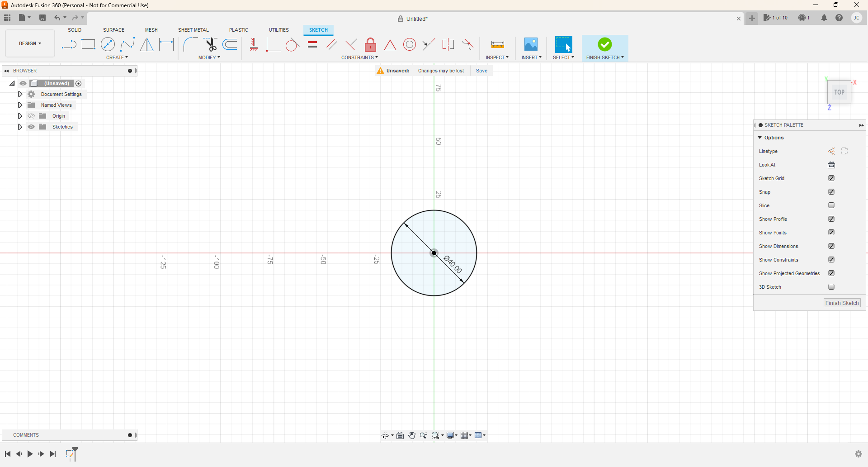Open the CREATE dropdown menu
868x467 pixels.
pyautogui.click(x=117, y=57)
